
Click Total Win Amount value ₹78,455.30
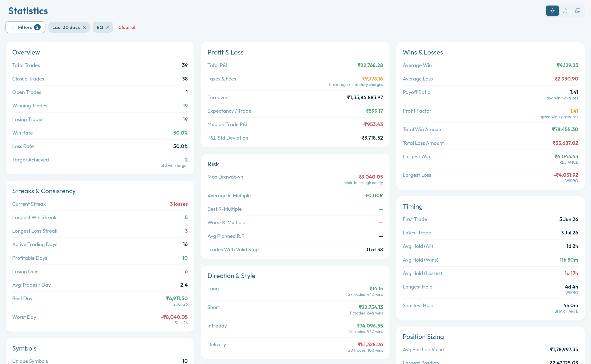(565, 129)
